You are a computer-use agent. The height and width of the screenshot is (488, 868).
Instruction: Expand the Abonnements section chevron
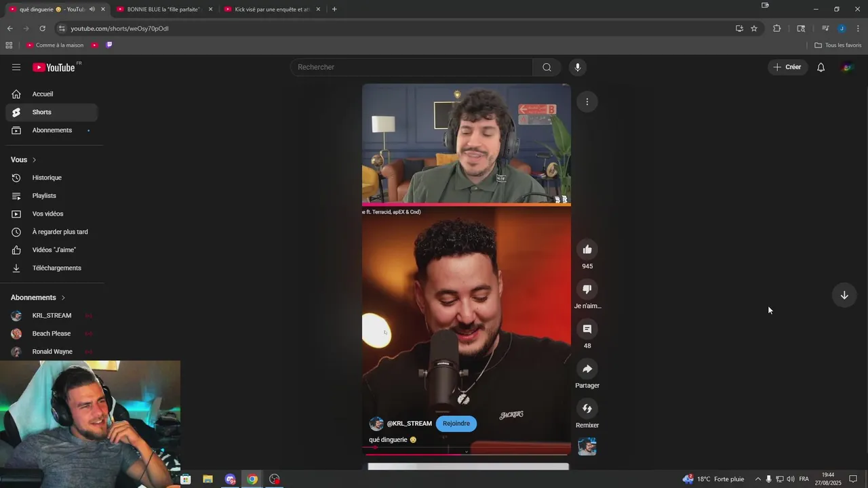click(x=63, y=298)
